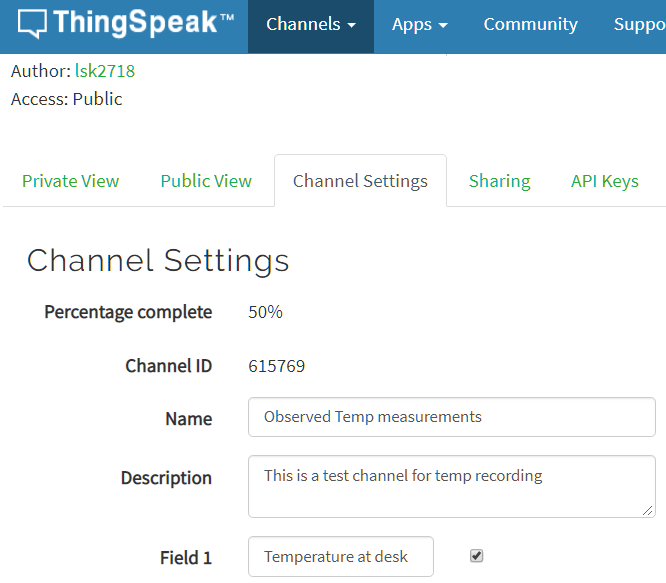Go to the Sharing tab
The height and width of the screenshot is (583, 666).
[499, 181]
